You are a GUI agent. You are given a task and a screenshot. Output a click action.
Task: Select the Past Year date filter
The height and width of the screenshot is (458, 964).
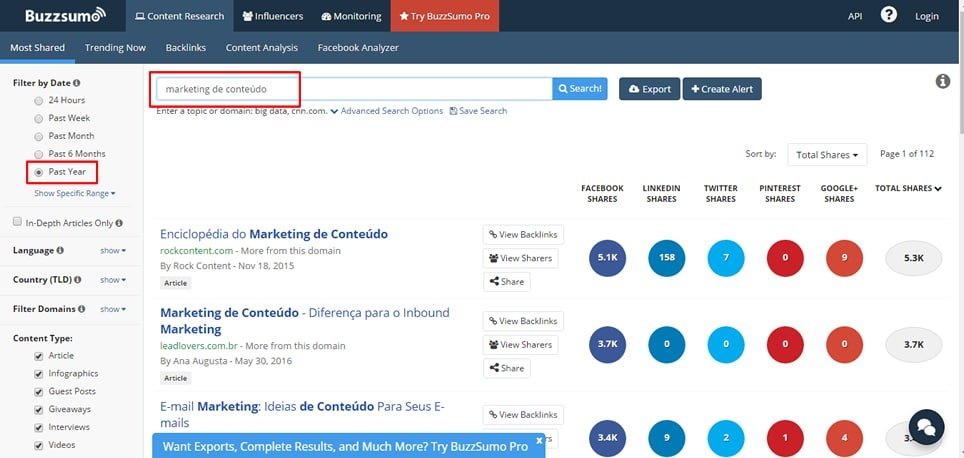[x=39, y=172]
